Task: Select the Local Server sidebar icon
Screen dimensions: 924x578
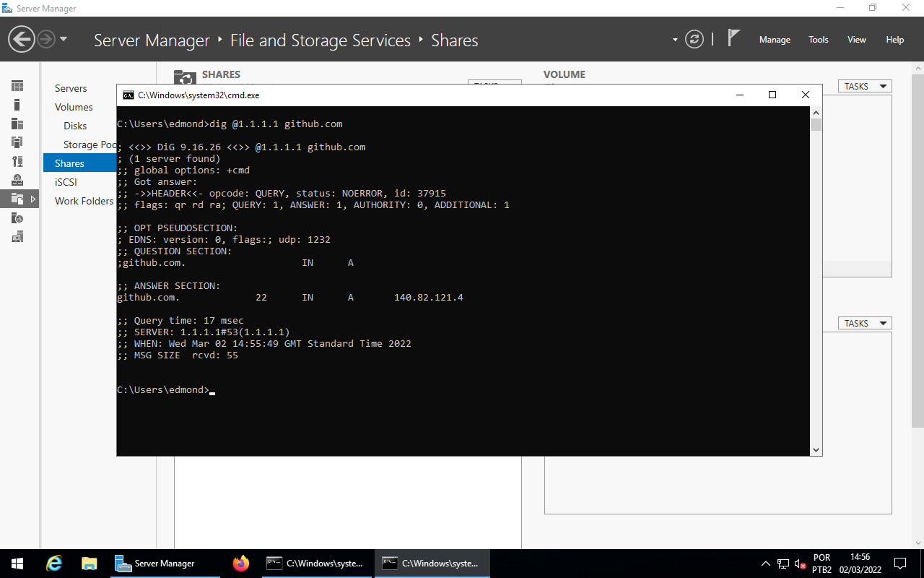Action: click(x=17, y=104)
